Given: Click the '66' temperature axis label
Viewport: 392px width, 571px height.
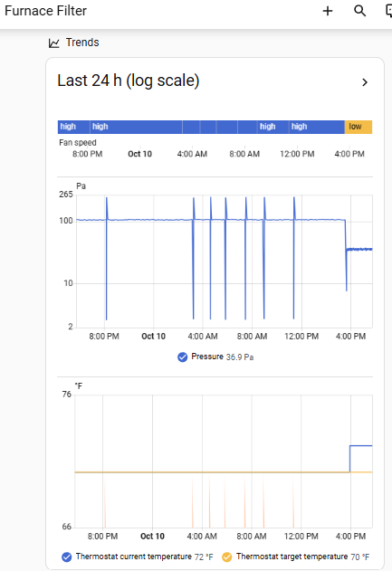Looking at the screenshot, I should tap(67, 527).
